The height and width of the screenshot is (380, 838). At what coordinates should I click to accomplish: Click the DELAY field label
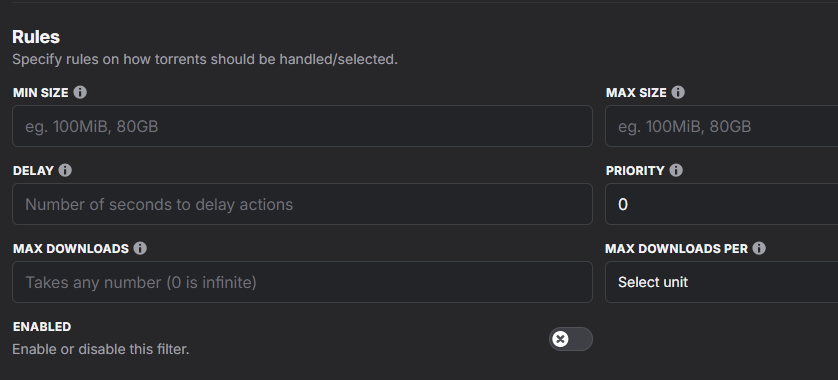click(x=33, y=171)
